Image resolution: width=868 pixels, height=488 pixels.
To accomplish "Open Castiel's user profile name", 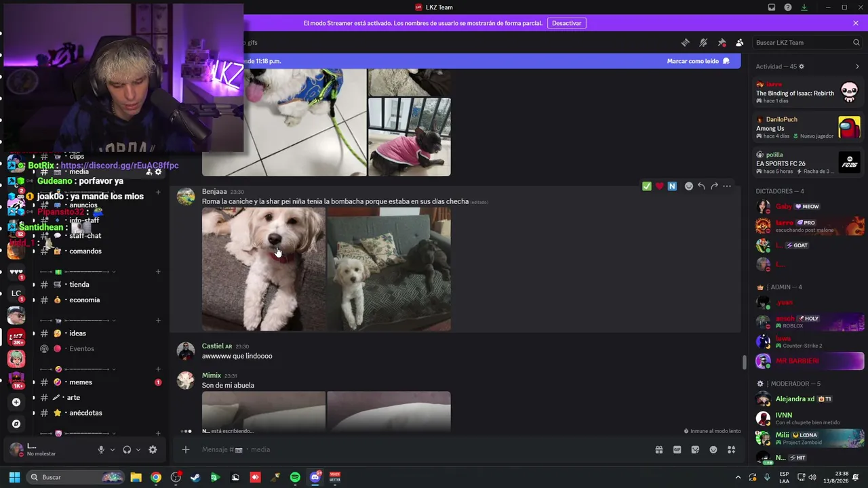I will (213, 346).
